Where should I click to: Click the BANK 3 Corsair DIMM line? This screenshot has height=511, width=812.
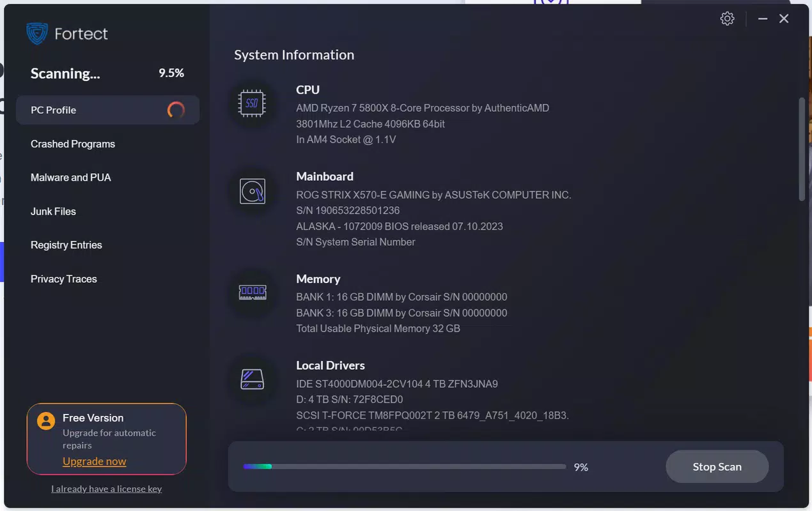pyautogui.click(x=402, y=313)
